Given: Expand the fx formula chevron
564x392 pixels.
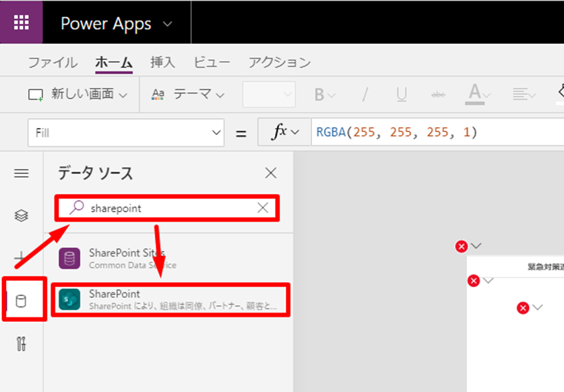Looking at the screenshot, I should click(295, 132).
